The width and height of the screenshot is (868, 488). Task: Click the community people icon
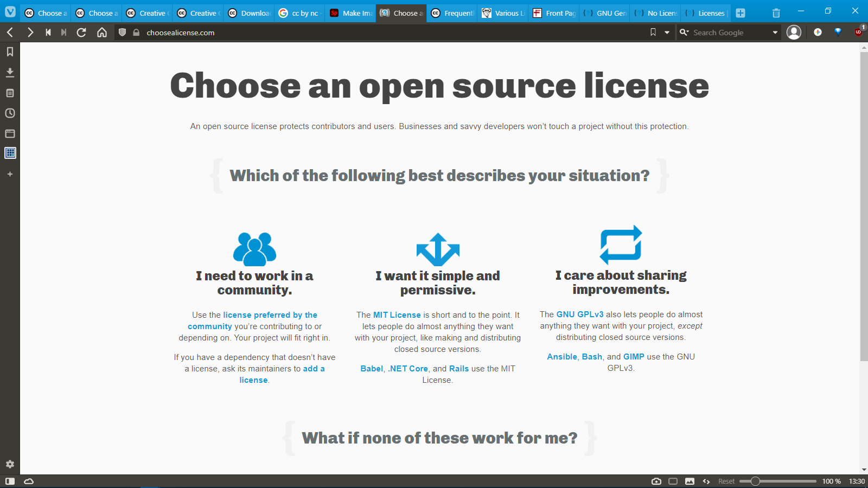(254, 249)
